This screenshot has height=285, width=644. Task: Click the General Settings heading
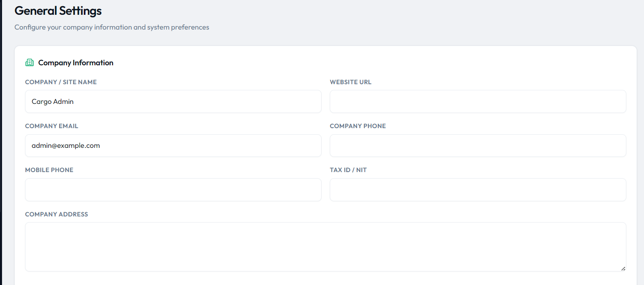click(x=58, y=11)
